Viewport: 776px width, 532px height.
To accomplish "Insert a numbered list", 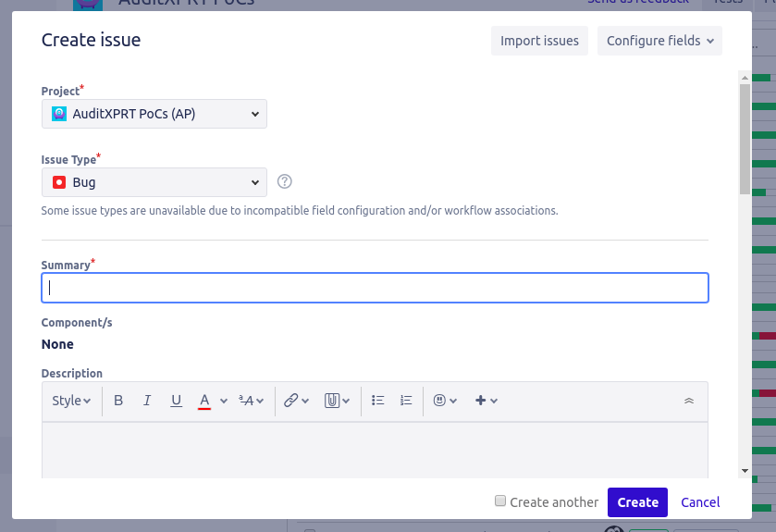I will coord(406,401).
